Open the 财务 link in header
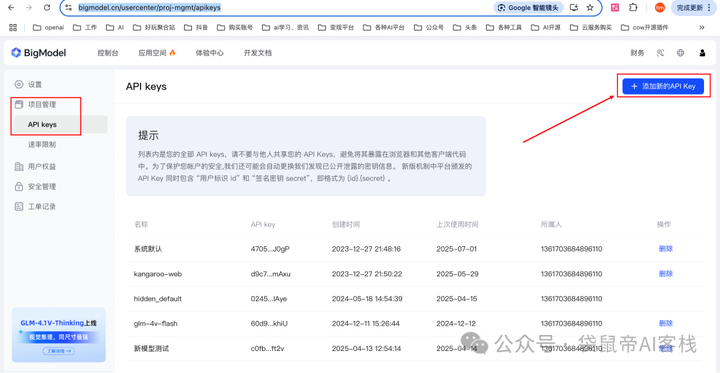Viewport: 720px width, 373px height. 637,53
